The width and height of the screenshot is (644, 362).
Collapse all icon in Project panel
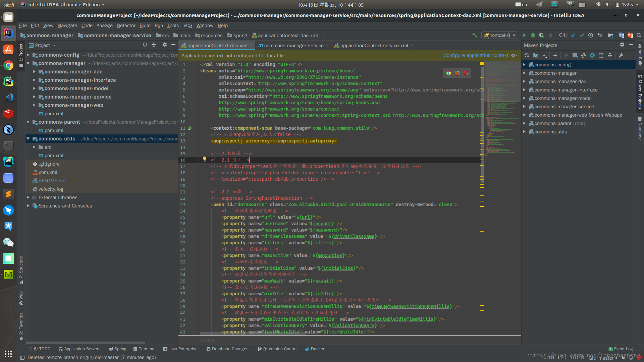pos(154,45)
